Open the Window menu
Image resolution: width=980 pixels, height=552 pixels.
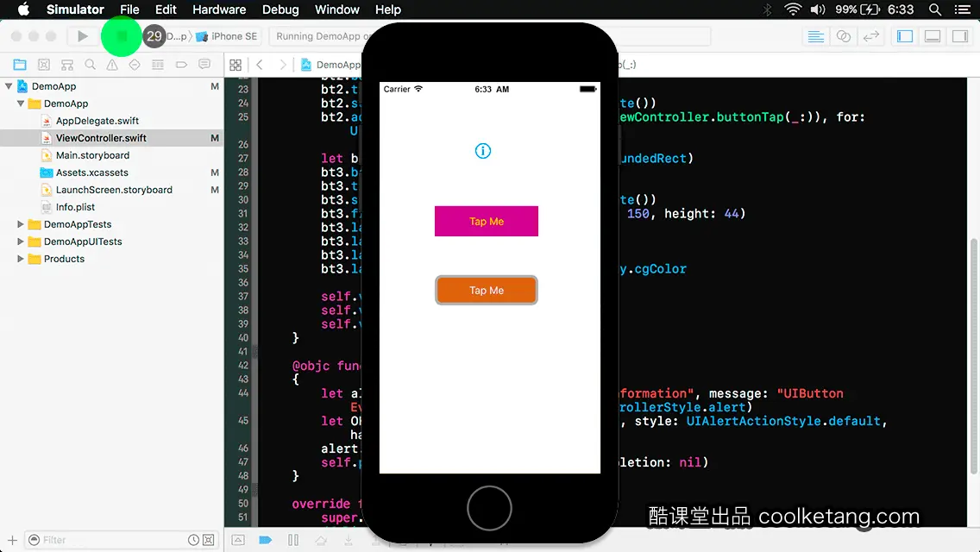(336, 9)
